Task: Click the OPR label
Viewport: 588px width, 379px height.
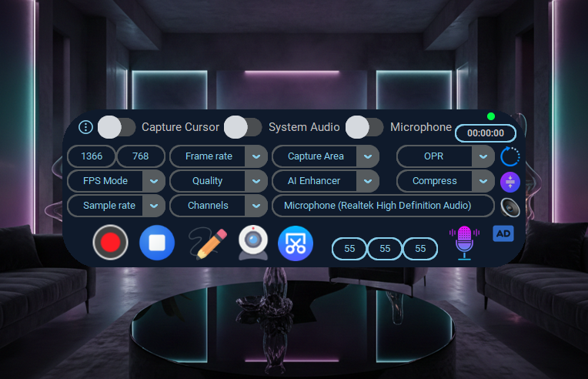Action: tap(433, 156)
